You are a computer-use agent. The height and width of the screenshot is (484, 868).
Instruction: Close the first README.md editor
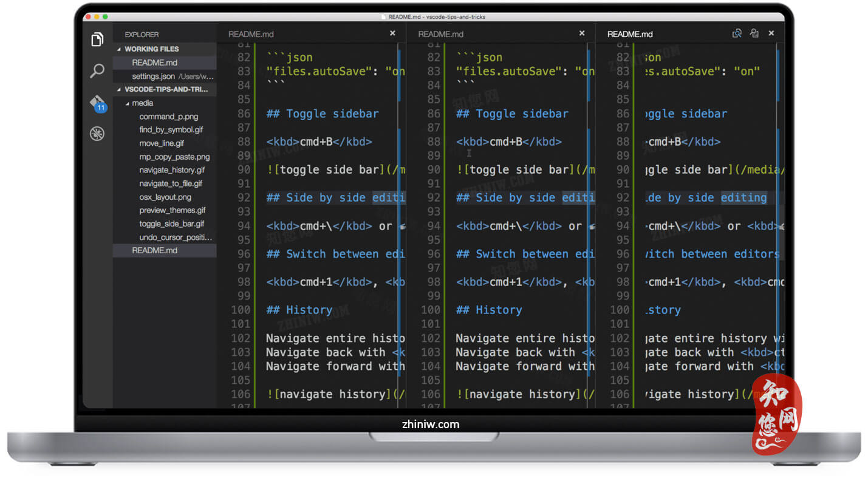point(392,33)
